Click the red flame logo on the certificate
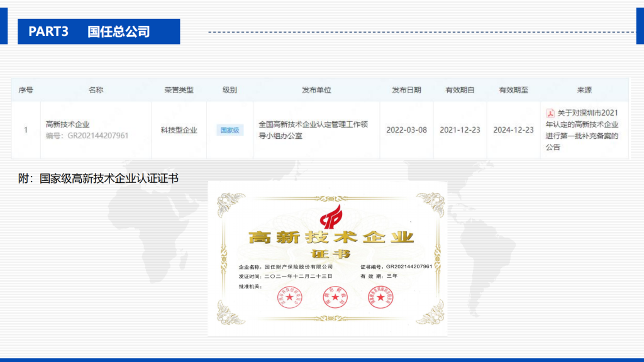Image resolution: width=644 pixels, height=362 pixels. [331, 217]
